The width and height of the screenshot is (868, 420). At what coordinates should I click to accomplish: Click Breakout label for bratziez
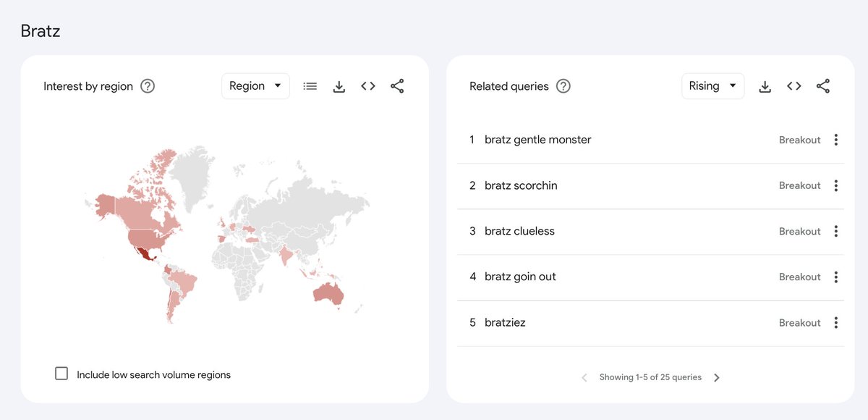[x=799, y=323]
